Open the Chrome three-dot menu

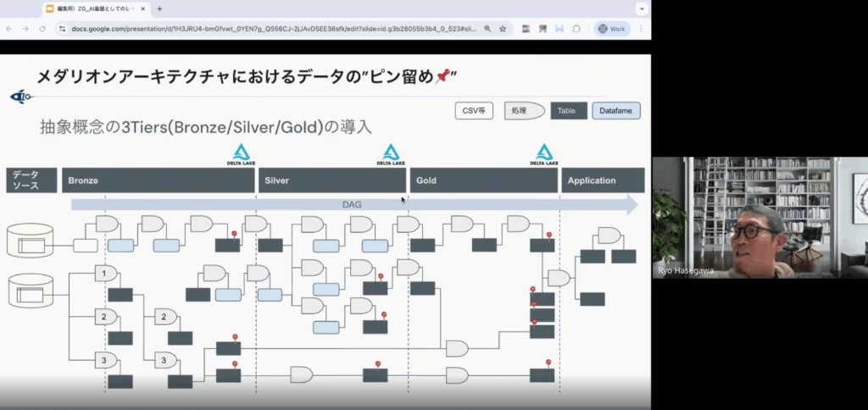[641, 28]
